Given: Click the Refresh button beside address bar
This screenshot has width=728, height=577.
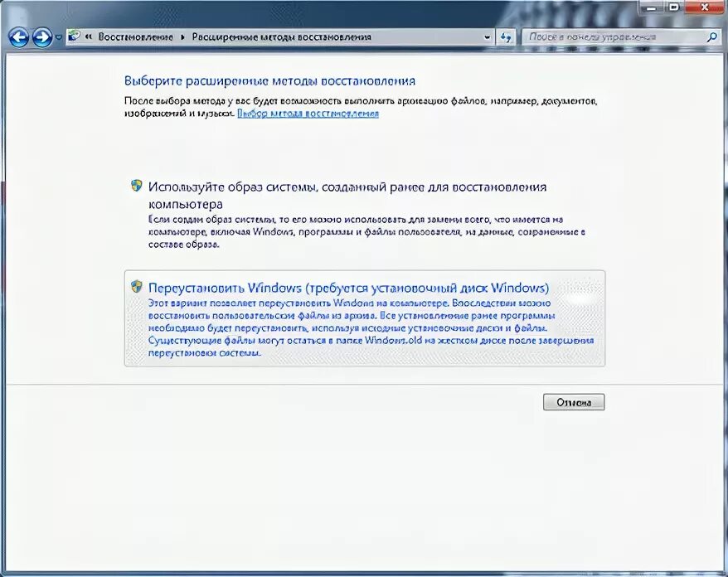Looking at the screenshot, I should [x=506, y=37].
